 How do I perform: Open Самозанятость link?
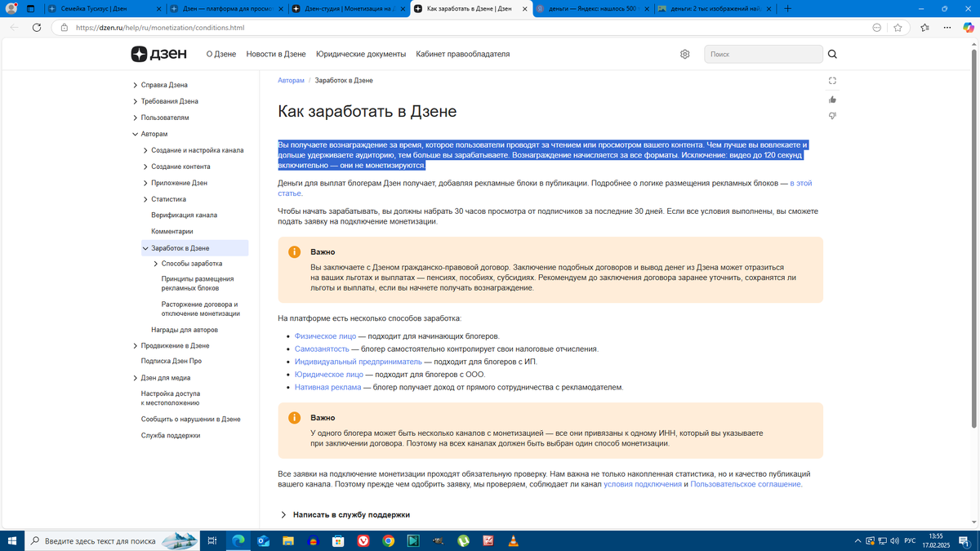322,349
